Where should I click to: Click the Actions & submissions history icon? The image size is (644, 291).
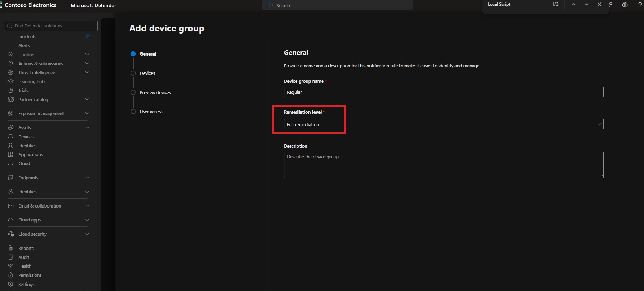click(x=11, y=63)
